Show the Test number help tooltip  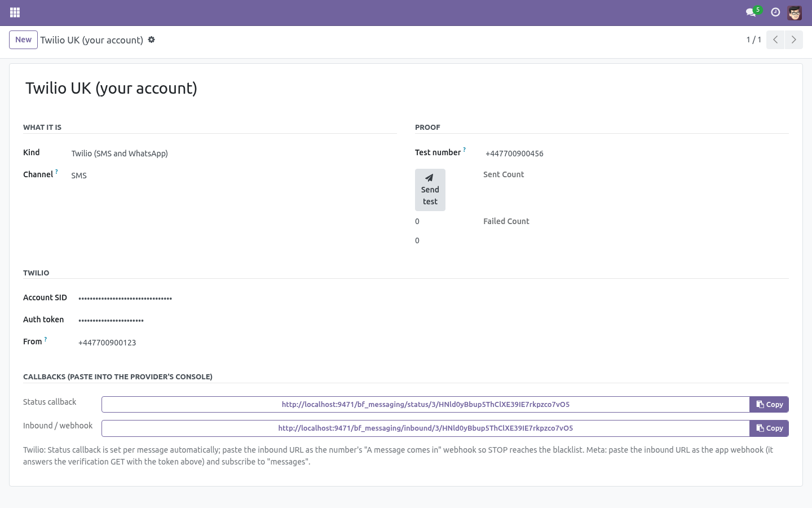[x=464, y=150]
